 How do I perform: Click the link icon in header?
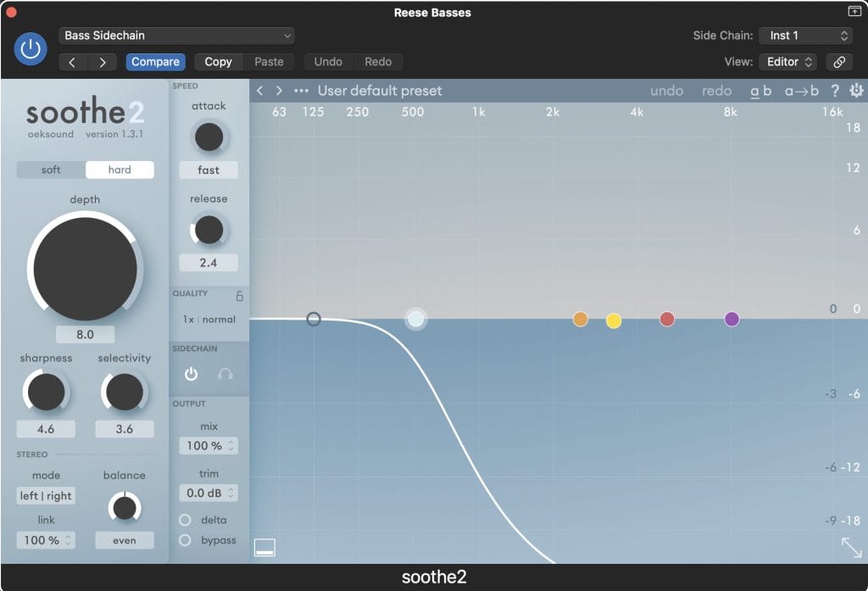pyautogui.click(x=838, y=62)
